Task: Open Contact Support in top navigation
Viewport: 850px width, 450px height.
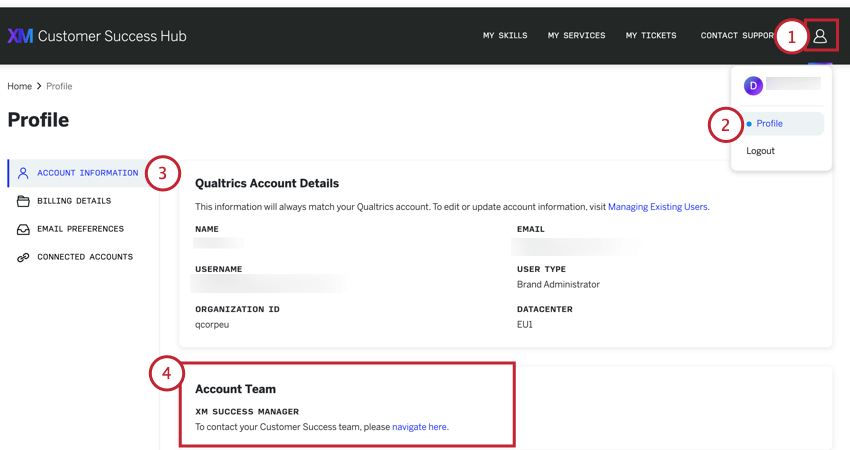Action: pos(737,36)
